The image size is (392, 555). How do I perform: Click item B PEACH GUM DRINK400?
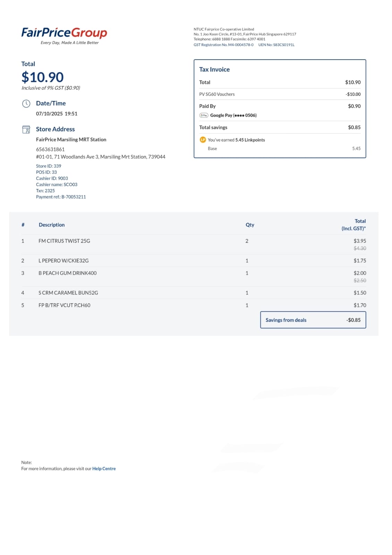(68, 273)
